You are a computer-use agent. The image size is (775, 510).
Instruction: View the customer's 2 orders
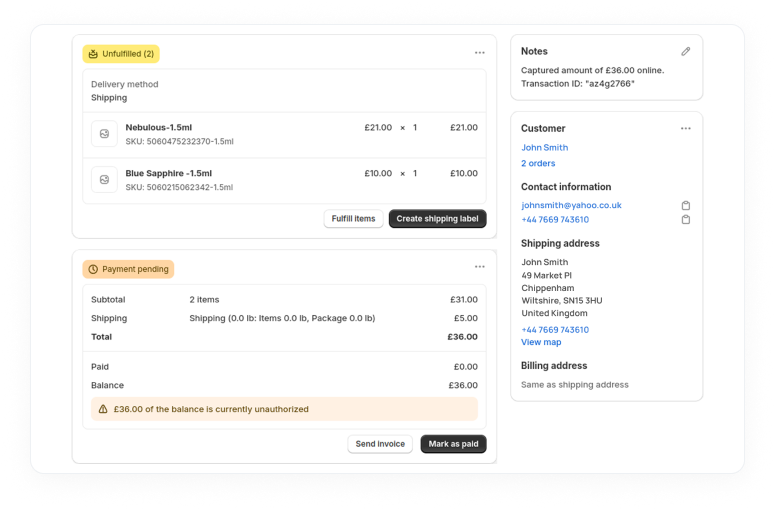coord(538,163)
